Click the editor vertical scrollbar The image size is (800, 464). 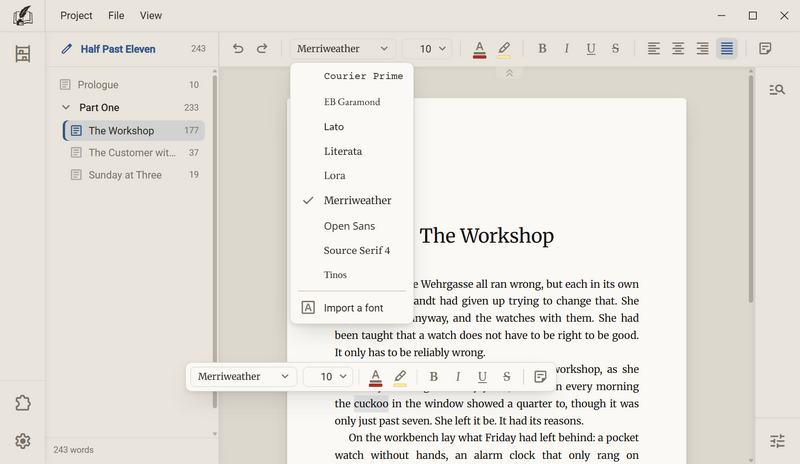(x=751, y=189)
